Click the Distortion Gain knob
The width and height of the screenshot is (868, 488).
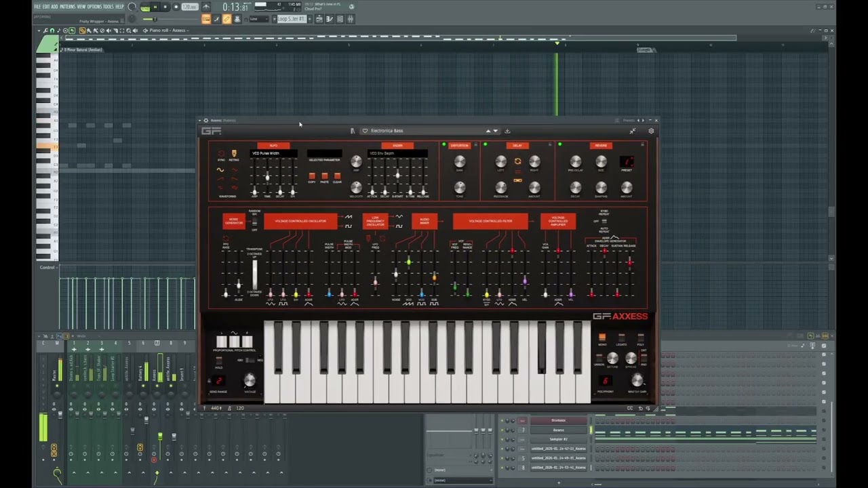point(460,161)
